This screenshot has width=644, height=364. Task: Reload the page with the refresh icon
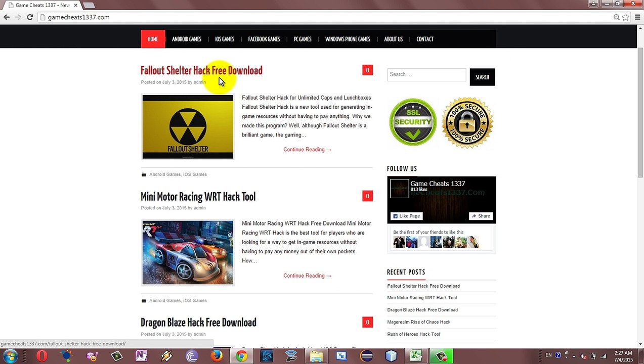[30, 17]
